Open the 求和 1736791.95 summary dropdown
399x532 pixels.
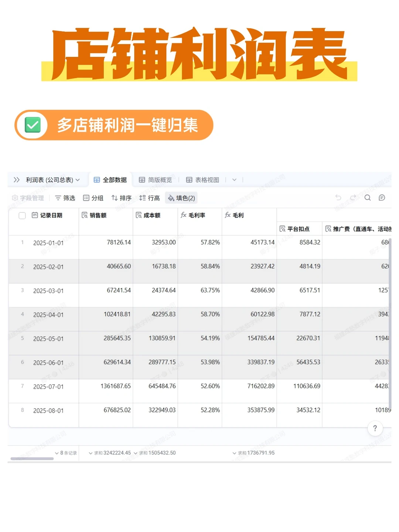pos(253,453)
